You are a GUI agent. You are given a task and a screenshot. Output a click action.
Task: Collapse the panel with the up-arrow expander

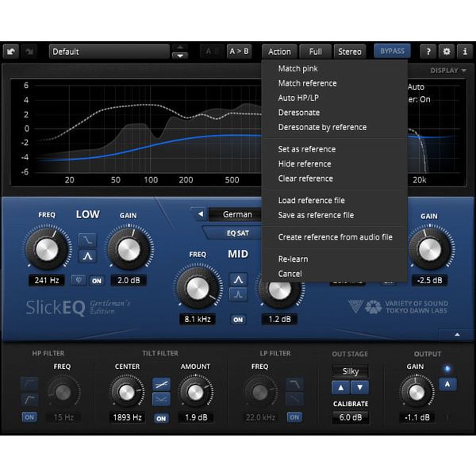(457, 335)
